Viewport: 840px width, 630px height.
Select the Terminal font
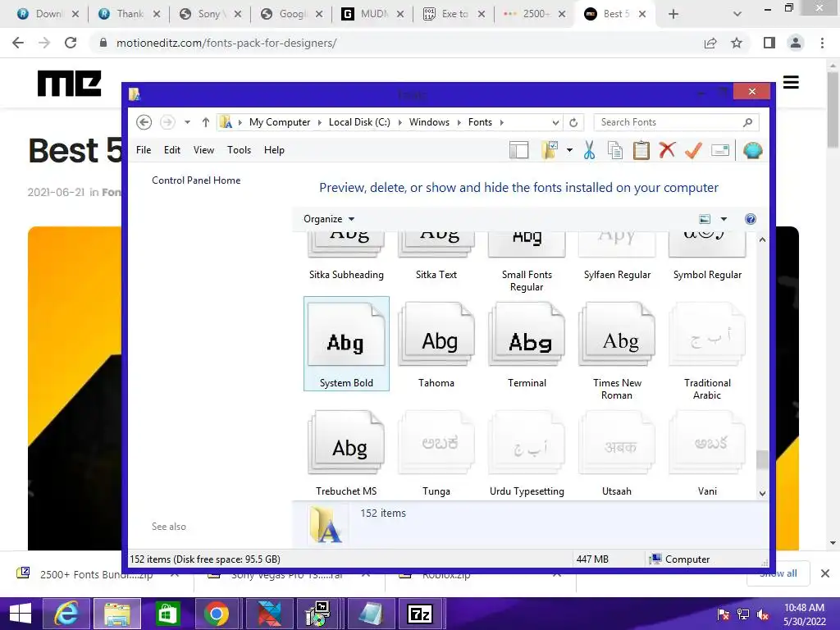pyautogui.click(x=527, y=344)
